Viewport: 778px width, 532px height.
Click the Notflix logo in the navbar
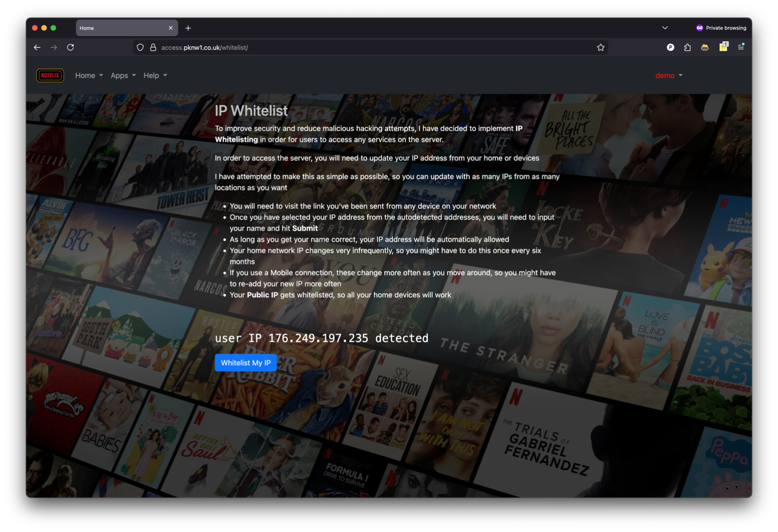click(50, 75)
